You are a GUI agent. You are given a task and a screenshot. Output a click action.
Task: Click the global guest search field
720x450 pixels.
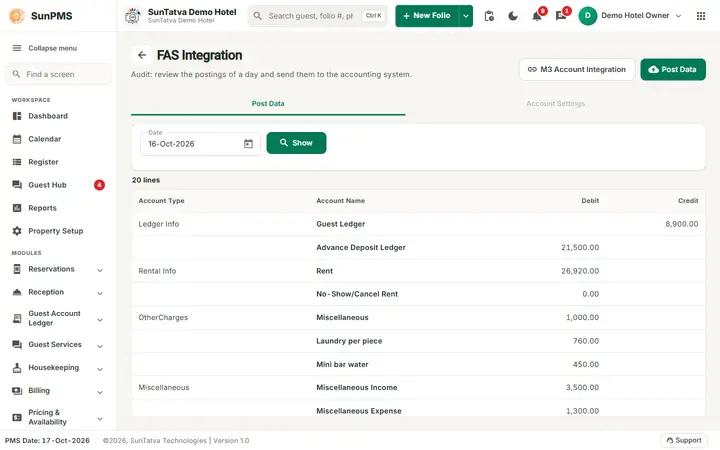tap(318, 16)
